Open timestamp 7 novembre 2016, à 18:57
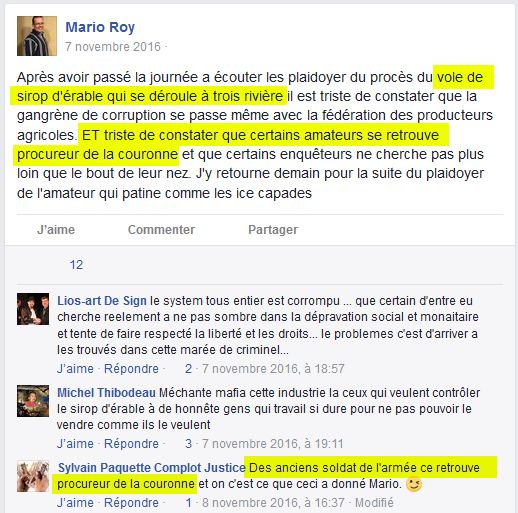Screen dimensions: 518x513 273,369
